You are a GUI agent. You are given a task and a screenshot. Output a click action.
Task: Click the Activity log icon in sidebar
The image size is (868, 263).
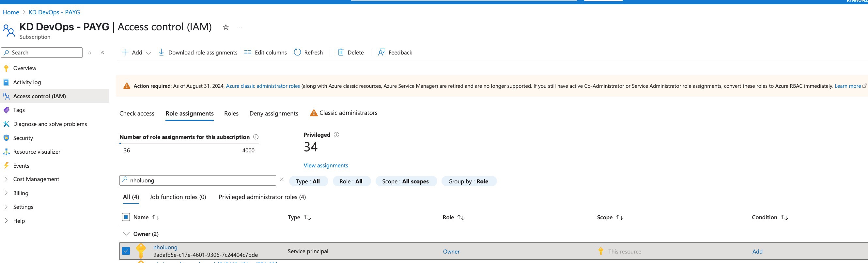click(6, 82)
